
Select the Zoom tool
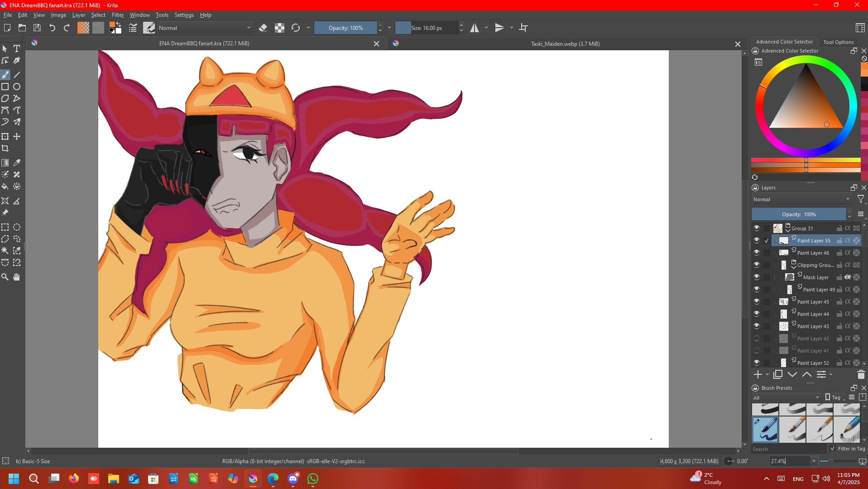coord(5,277)
